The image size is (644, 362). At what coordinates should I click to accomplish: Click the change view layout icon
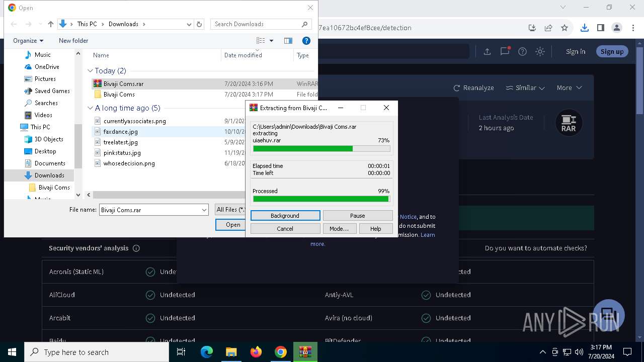(261, 41)
